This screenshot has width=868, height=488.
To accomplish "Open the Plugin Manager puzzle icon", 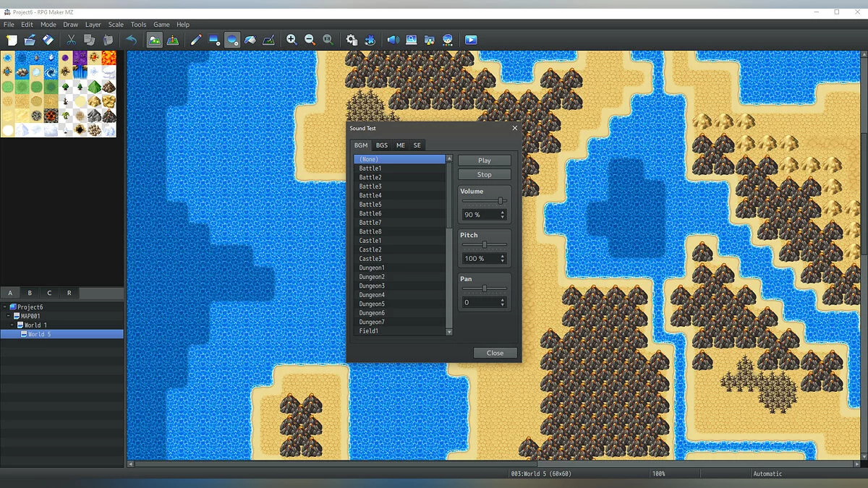I will click(x=370, y=40).
